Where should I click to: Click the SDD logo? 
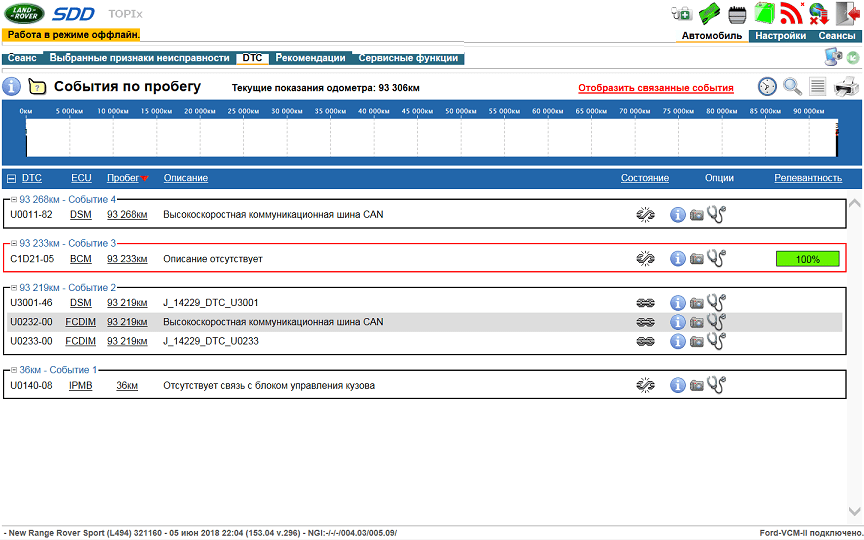73,14
